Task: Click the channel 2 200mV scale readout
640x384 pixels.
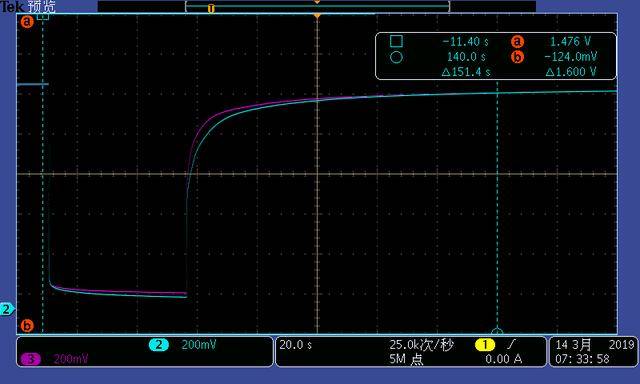Action: coord(198,345)
